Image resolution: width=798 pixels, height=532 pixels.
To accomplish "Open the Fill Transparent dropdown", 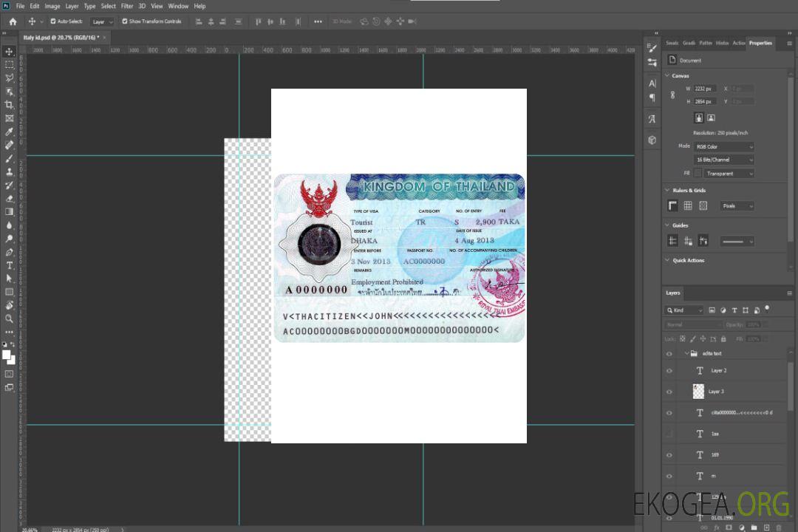I will (x=729, y=174).
